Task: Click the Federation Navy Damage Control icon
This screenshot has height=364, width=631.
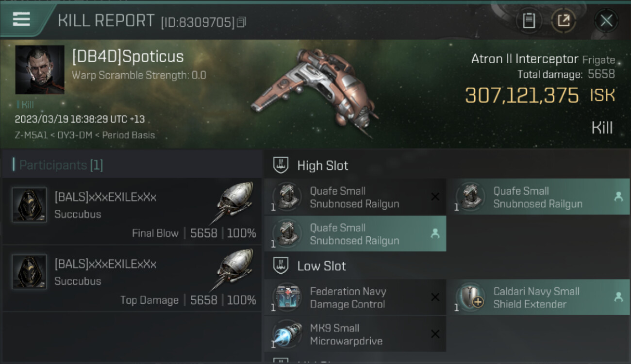Action: (x=287, y=298)
